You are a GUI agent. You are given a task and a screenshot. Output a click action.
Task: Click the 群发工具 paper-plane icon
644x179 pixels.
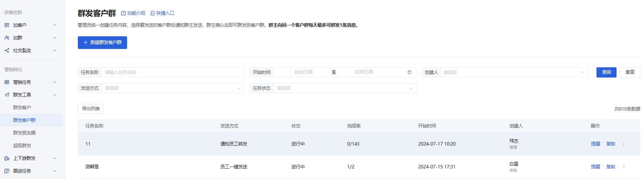coord(7,95)
